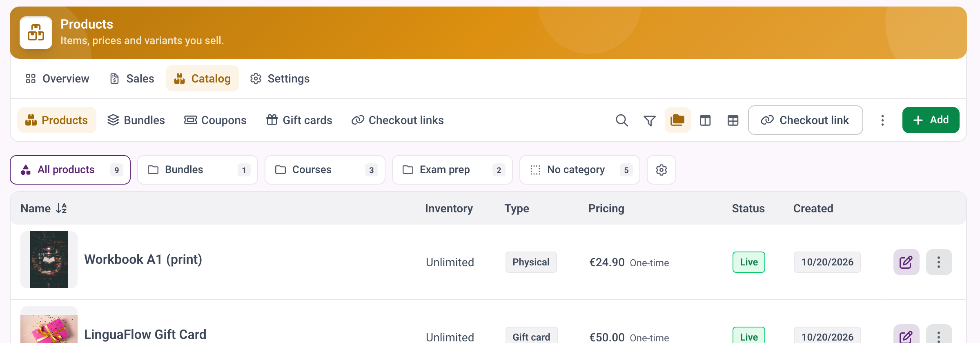
Task: Sort products by Name column
Action: pos(44,208)
